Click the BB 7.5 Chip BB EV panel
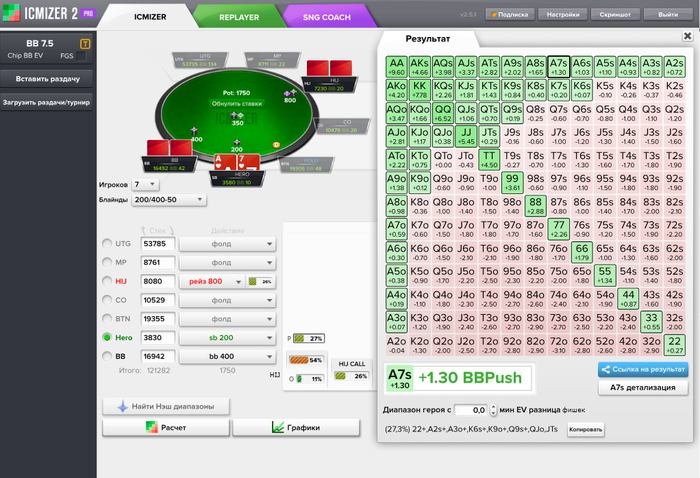This screenshot has height=478, width=700. pyautogui.click(x=46, y=49)
